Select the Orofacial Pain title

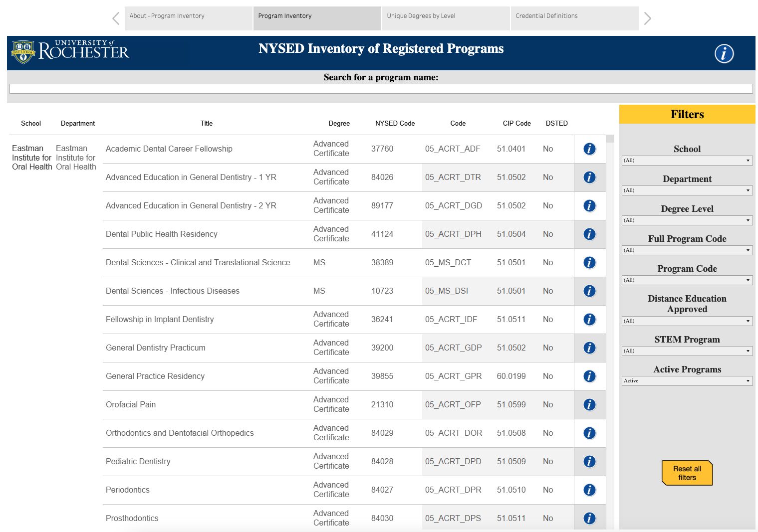tap(131, 404)
